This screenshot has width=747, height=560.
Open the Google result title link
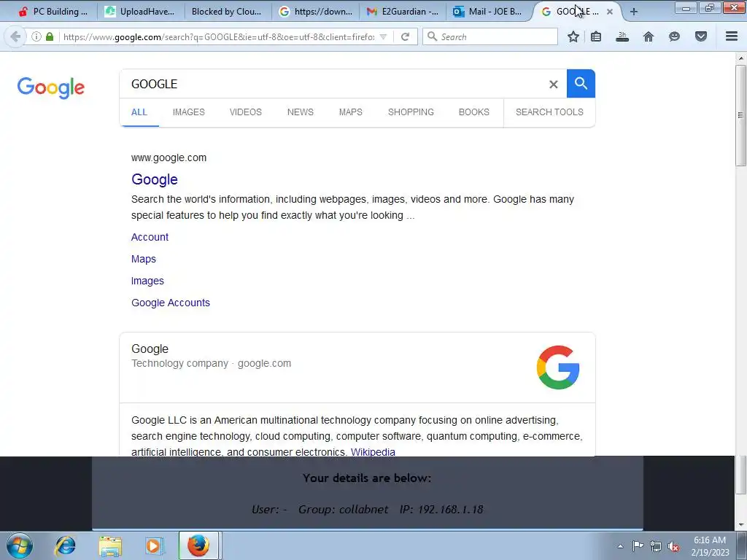pyautogui.click(x=155, y=179)
